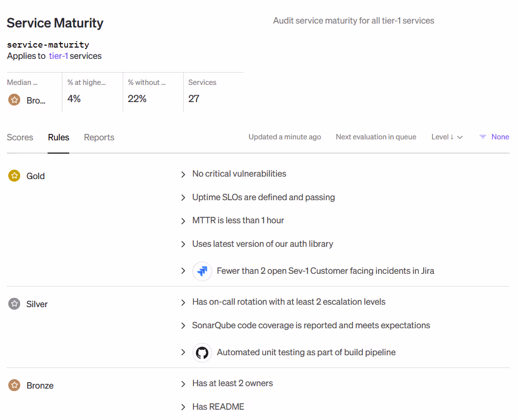The image size is (518, 420).
Task: Expand the Has README rule
Action: click(x=183, y=407)
